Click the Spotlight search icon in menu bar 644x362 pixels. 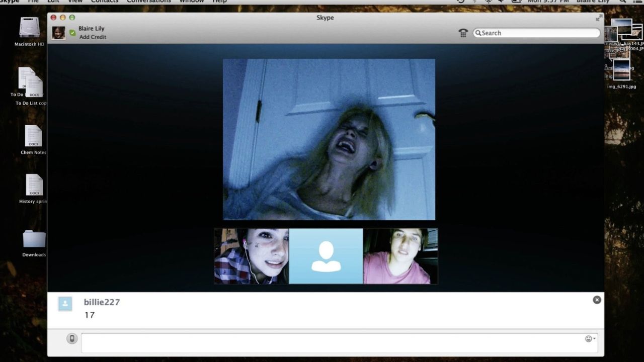click(623, 2)
